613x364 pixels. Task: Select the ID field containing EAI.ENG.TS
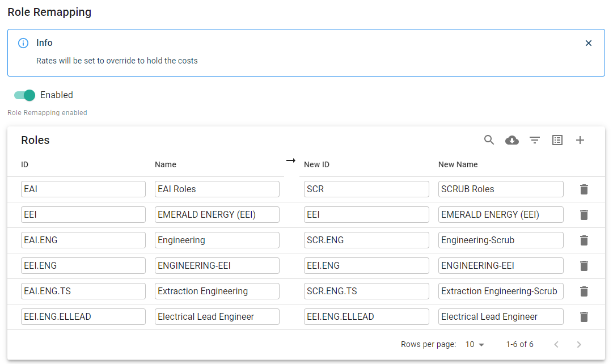pyautogui.click(x=83, y=291)
